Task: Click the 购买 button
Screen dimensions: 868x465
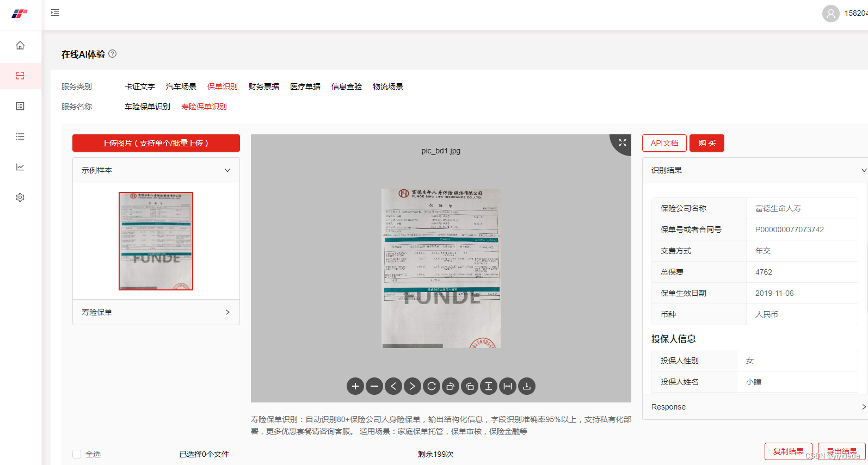Action: point(707,143)
